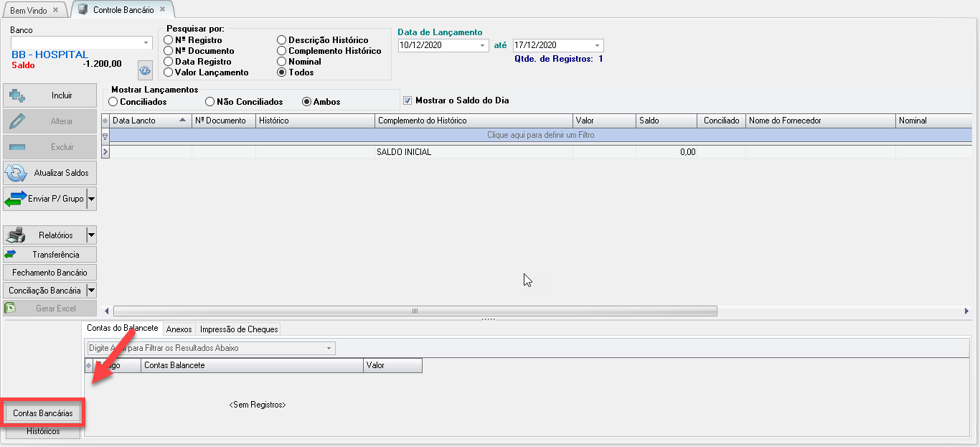The width and height of the screenshot is (980, 447).
Task: Click the Atualizar Saldos refresh icon
Action: pos(16,173)
